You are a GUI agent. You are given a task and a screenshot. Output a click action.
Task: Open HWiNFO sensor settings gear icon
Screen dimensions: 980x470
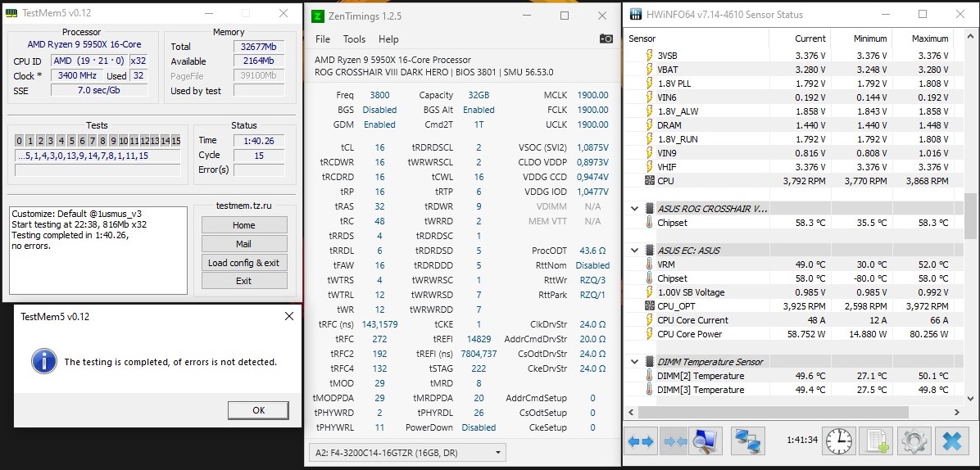(914, 442)
